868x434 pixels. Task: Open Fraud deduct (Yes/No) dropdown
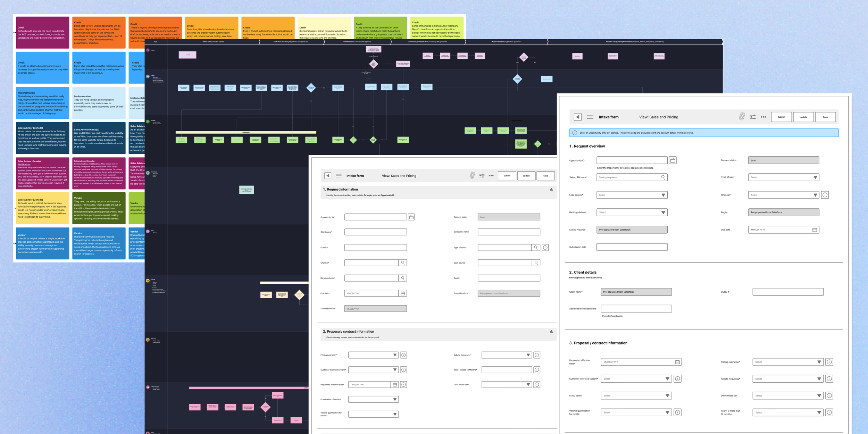pyautogui.click(x=373, y=399)
